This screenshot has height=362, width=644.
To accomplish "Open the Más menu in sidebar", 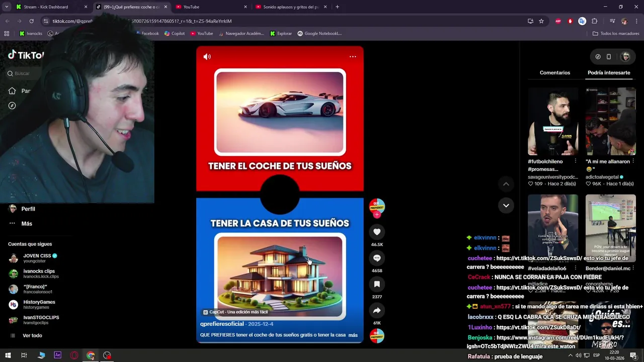I will click(21, 224).
